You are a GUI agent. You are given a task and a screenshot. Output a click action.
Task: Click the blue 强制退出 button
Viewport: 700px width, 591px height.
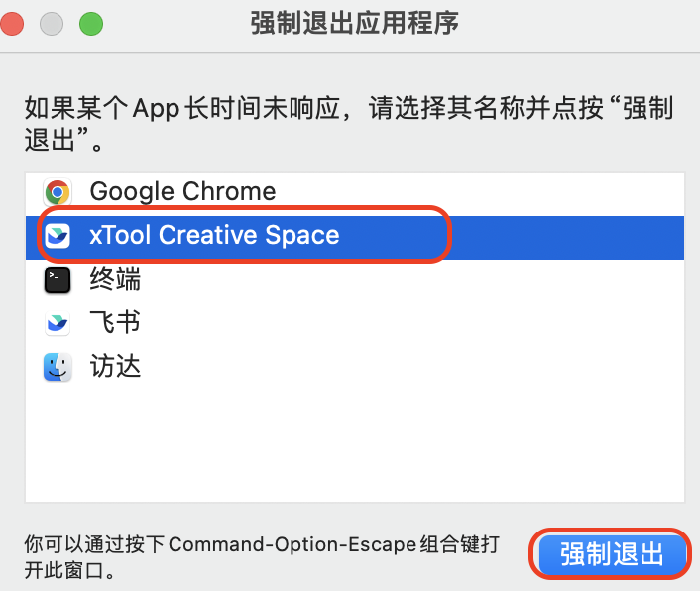611,554
